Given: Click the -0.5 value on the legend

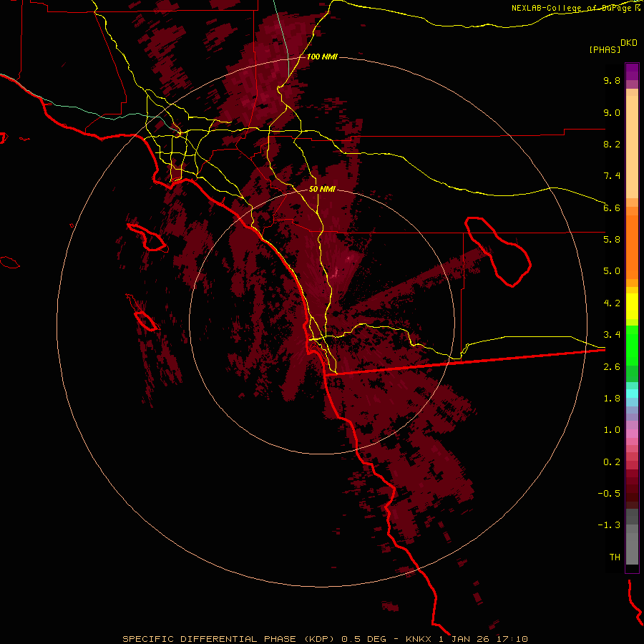Looking at the screenshot, I should click(609, 494).
